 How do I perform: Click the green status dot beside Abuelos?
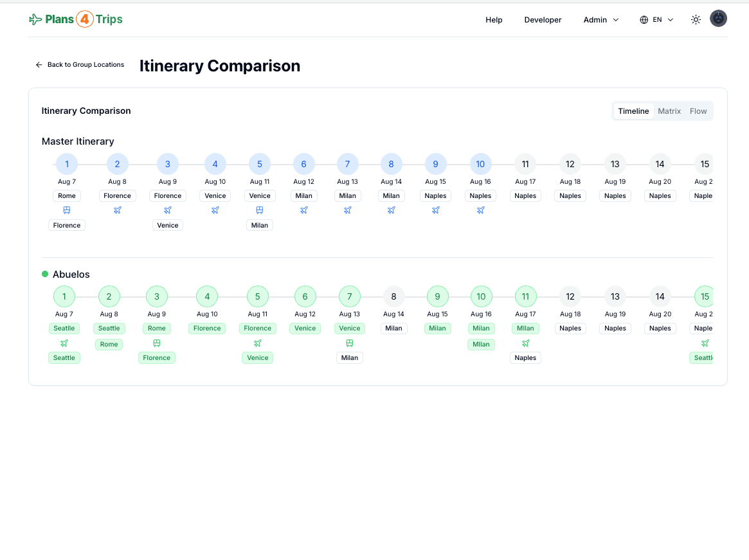[44, 274]
